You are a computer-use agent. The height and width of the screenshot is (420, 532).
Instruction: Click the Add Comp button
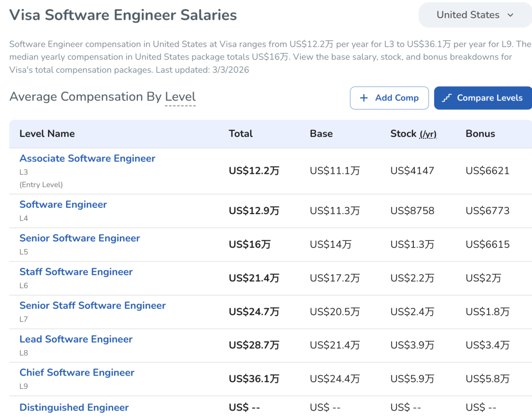pos(389,98)
